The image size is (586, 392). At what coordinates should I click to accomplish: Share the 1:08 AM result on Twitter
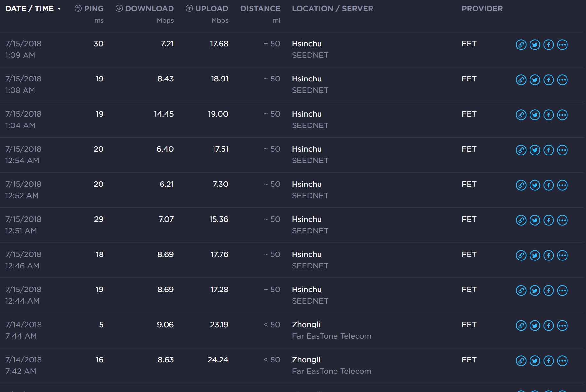click(x=535, y=80)
